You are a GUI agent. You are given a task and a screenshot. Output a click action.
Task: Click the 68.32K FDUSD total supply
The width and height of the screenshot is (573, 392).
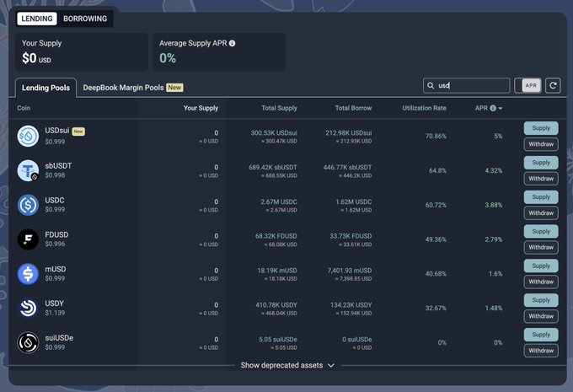click(x=276, y=236)
